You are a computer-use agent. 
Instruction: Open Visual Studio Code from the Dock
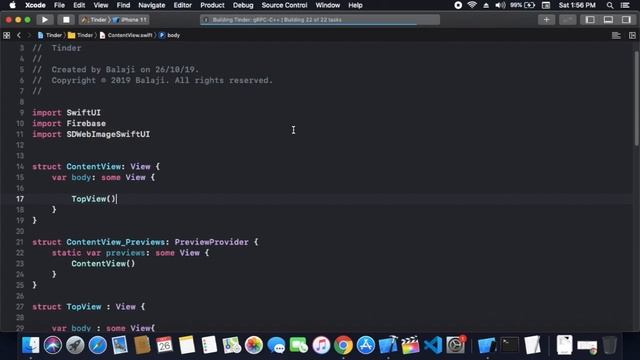click(433, 345)
